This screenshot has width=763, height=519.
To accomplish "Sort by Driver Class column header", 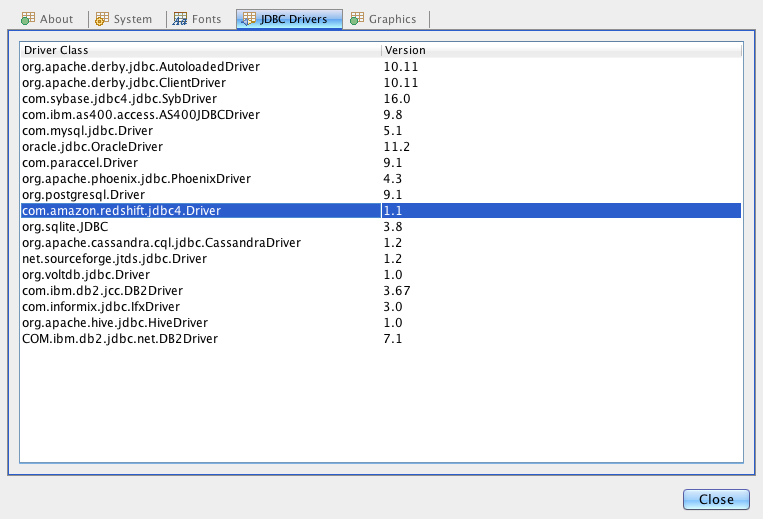I will 200,50.
